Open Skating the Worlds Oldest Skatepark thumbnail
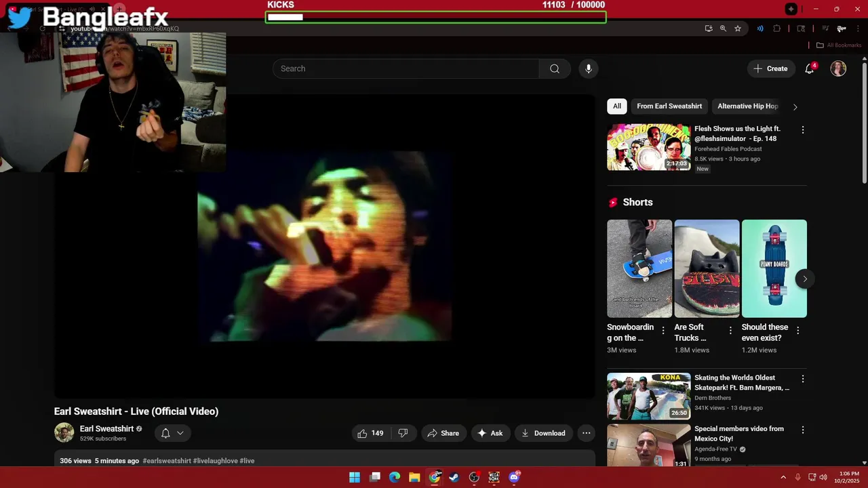 click(649, 396)
